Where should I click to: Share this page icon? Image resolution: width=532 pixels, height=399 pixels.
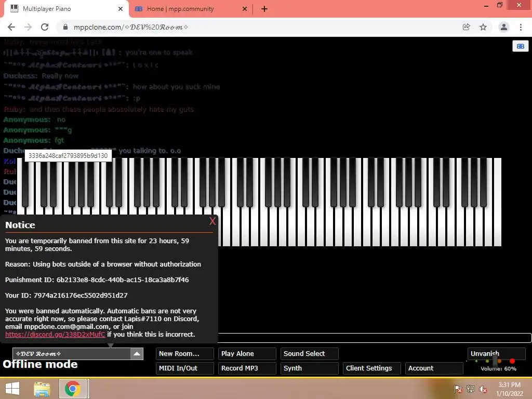(x=466, y=27)
